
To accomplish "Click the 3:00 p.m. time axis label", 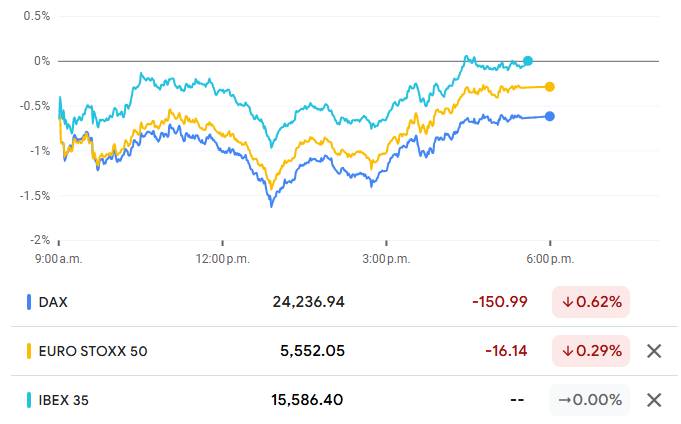I will pos(387,259).
